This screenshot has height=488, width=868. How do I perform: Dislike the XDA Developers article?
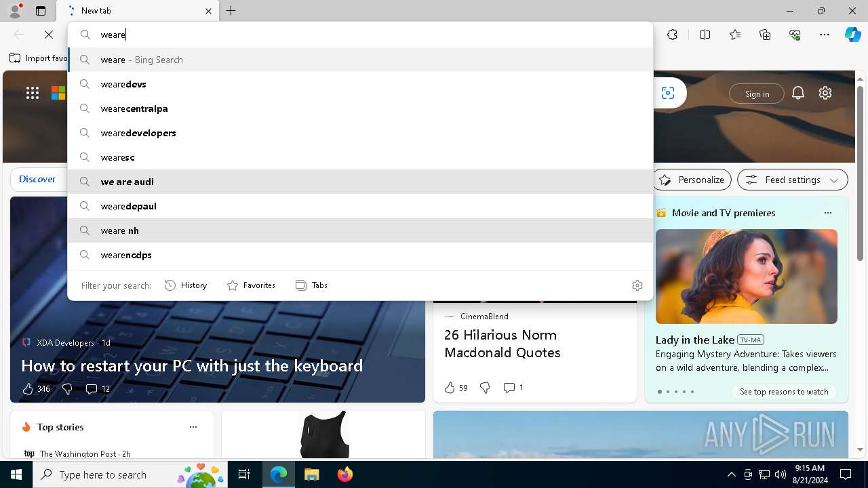[67, 388]
